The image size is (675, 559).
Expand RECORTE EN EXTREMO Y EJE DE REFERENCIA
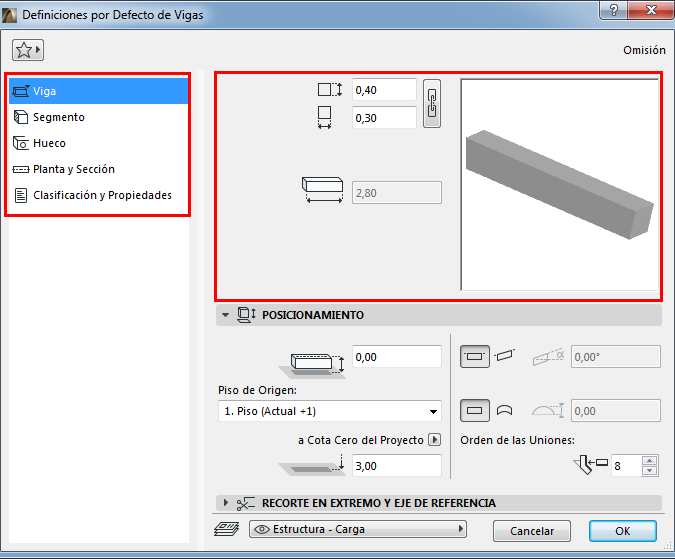point(226,503)
